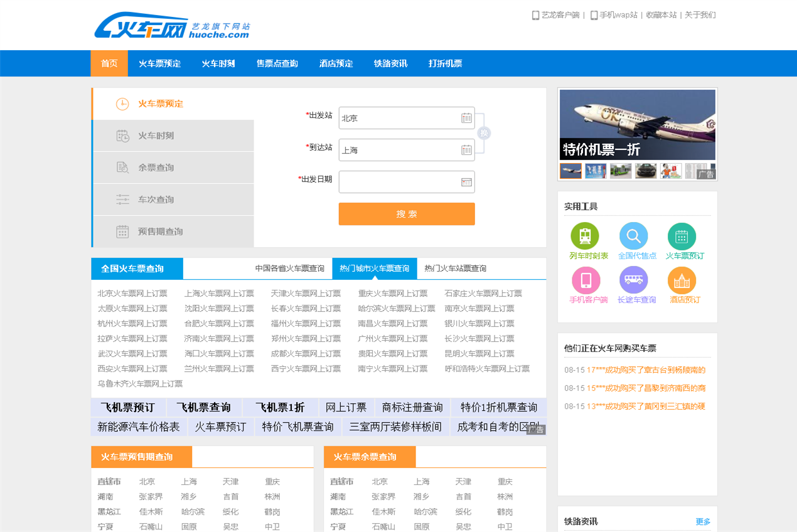Screen dimensions: 797x532
Task: Open 打折机票 in the navigation bar
Action: point(446,63)
